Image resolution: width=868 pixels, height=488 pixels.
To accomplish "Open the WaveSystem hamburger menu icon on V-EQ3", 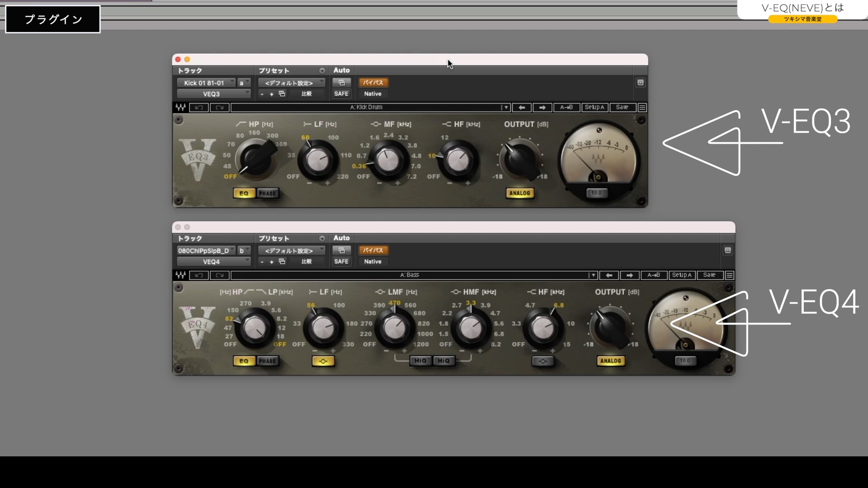I will click(x=642, y=107).
